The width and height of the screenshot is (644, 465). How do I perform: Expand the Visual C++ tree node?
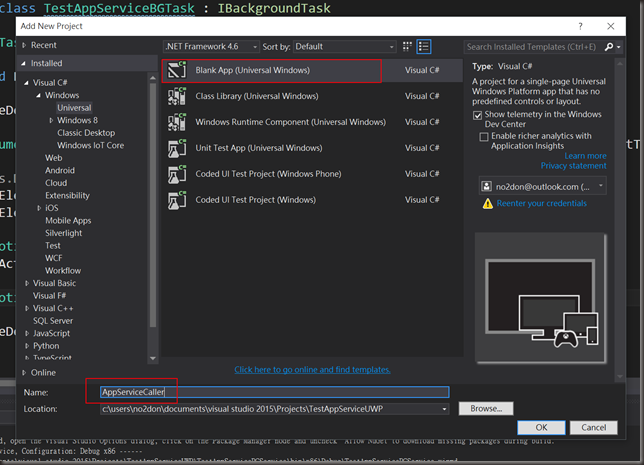[x=27, y=308]
